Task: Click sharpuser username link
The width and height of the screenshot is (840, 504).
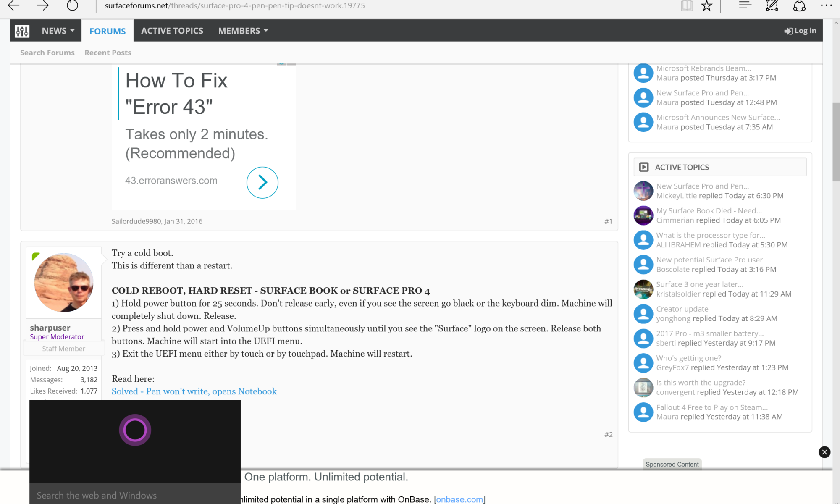Action: coord(50,328)
